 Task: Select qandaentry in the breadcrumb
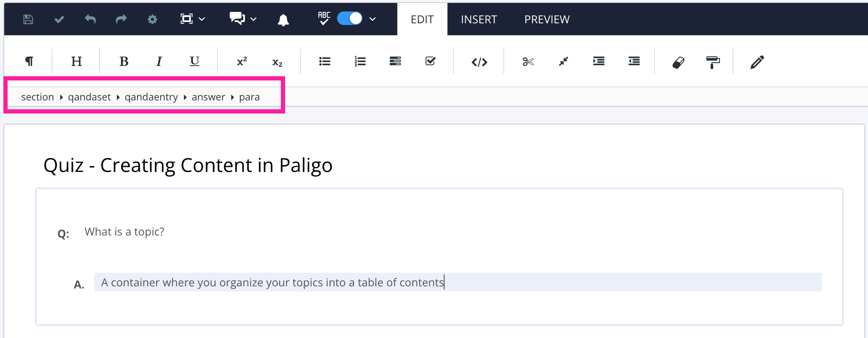[x=151, y=97]
